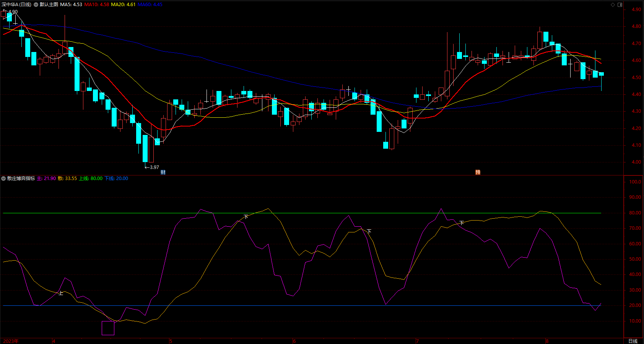Screen dimensions: 644x344
Task: Click the 3.97 low price annotation
Action: (154, 167)
